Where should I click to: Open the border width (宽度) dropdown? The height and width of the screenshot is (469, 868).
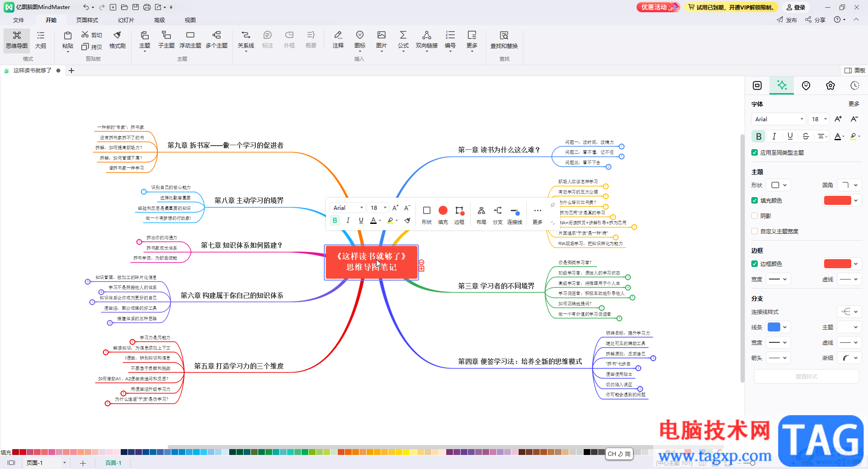(779, 279)
